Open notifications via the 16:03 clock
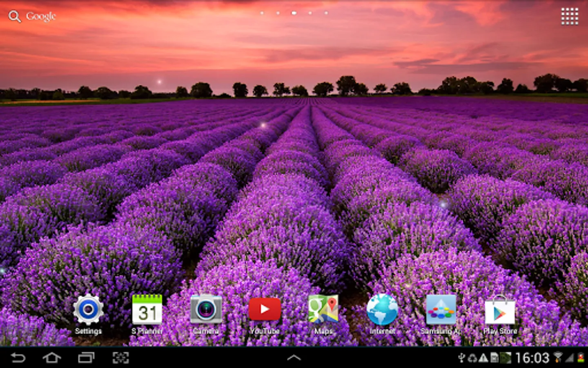The width and height of the screenshot is (588, 368). pos(532,358)
